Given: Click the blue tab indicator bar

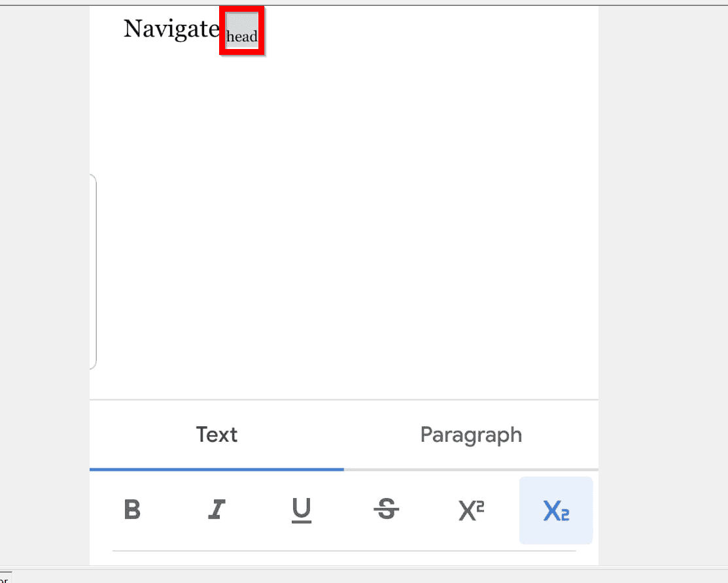Looking at the screenshot, I should tap(217, 469).
